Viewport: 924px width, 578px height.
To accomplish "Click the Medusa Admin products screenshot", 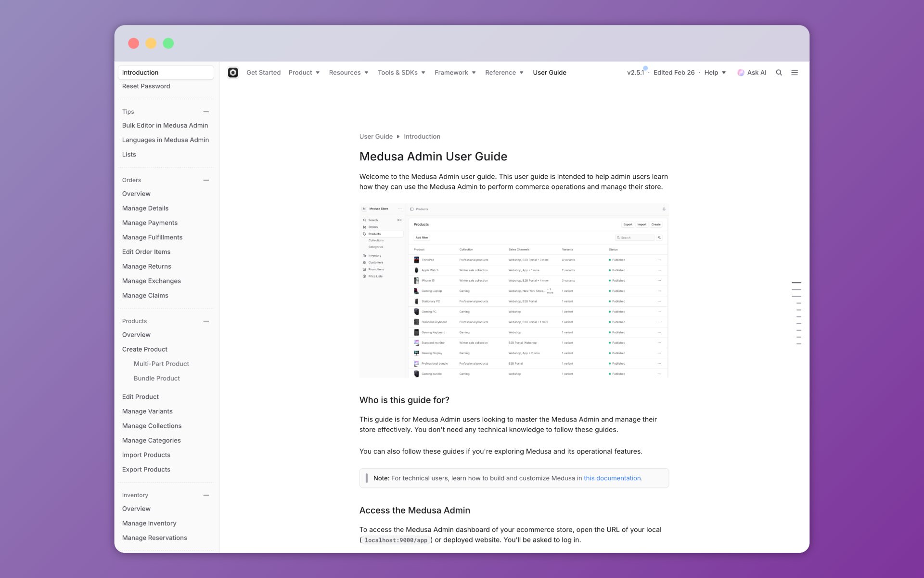I will click(514, 290).
